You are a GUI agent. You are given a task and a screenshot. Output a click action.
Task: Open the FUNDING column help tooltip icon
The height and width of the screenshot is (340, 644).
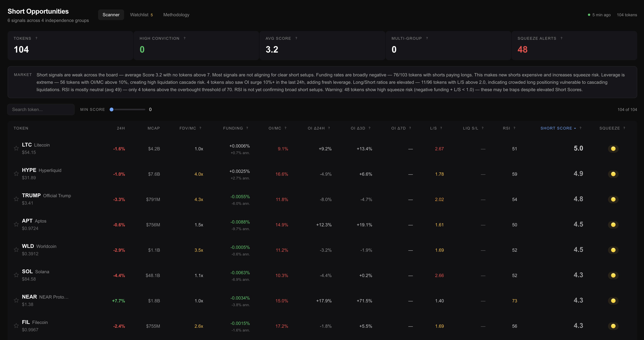[247, 128]
